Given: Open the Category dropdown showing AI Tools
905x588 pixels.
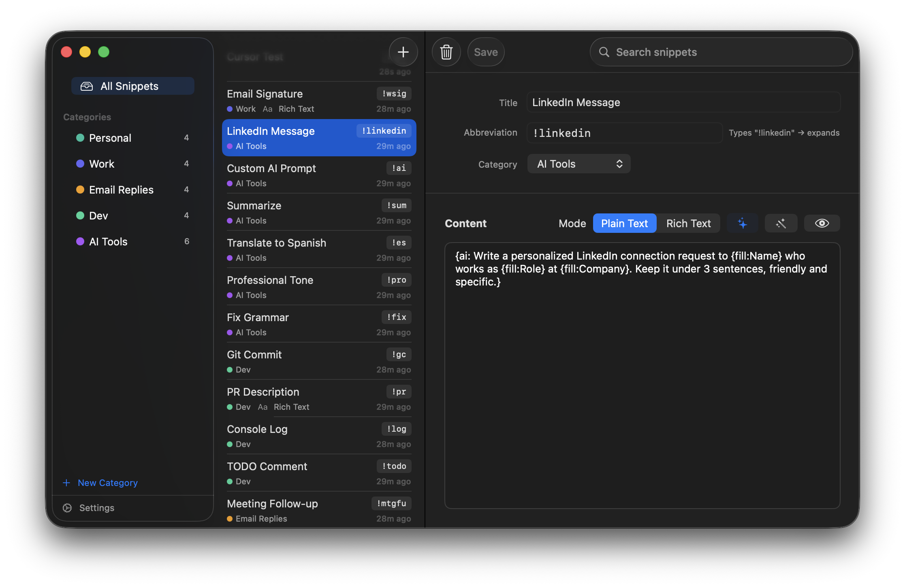Looking at the screenshot, I should click(x=578, y=164).
